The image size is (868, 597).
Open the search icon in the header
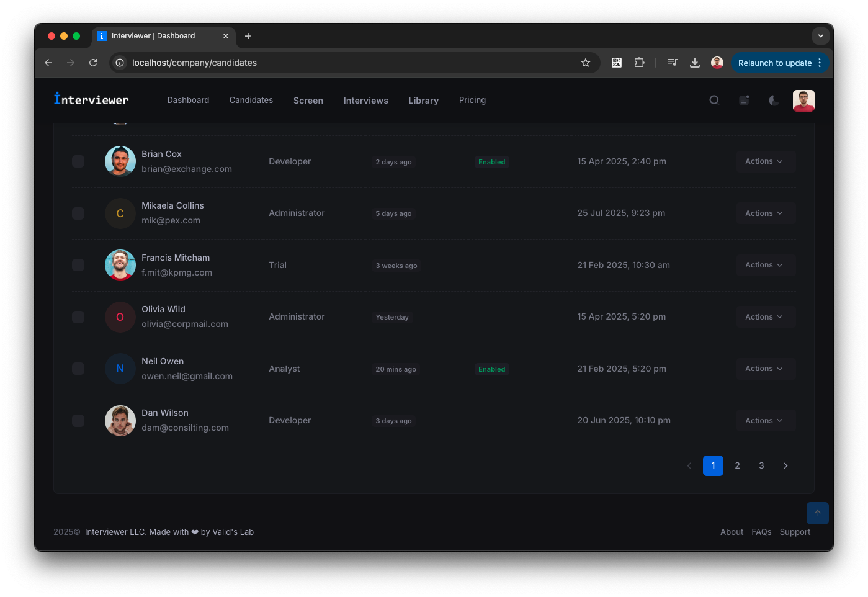tap(714, 101)
